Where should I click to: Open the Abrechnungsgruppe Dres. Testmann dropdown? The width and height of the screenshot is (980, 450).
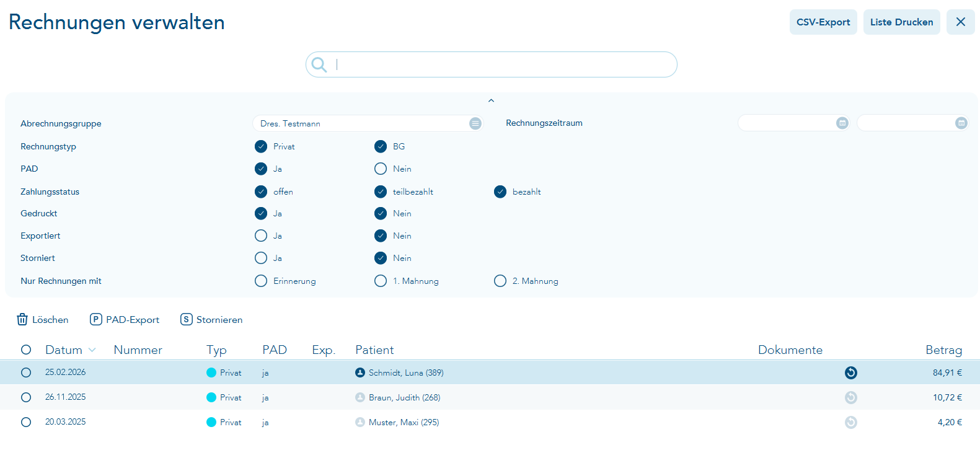tap(475, 123)
